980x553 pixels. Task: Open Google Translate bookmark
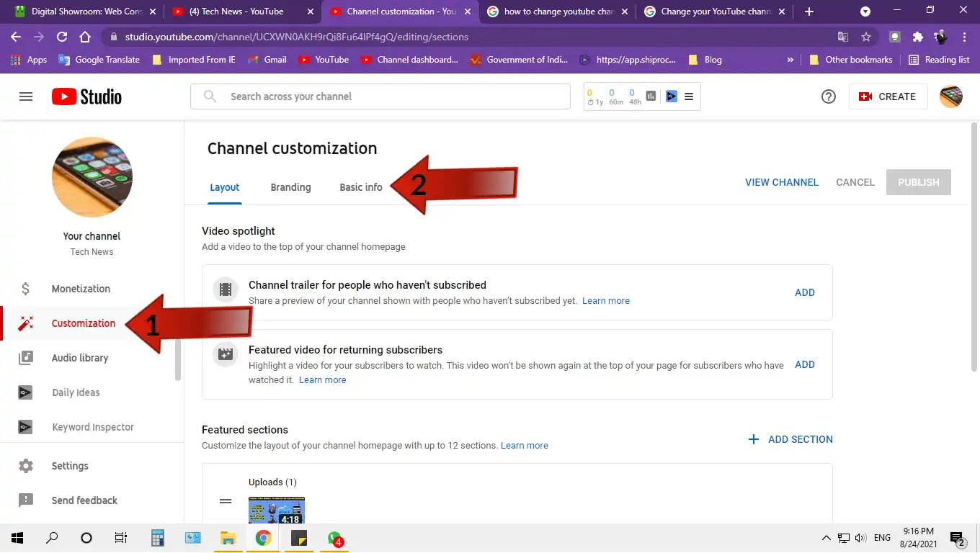tap(99, 60)
